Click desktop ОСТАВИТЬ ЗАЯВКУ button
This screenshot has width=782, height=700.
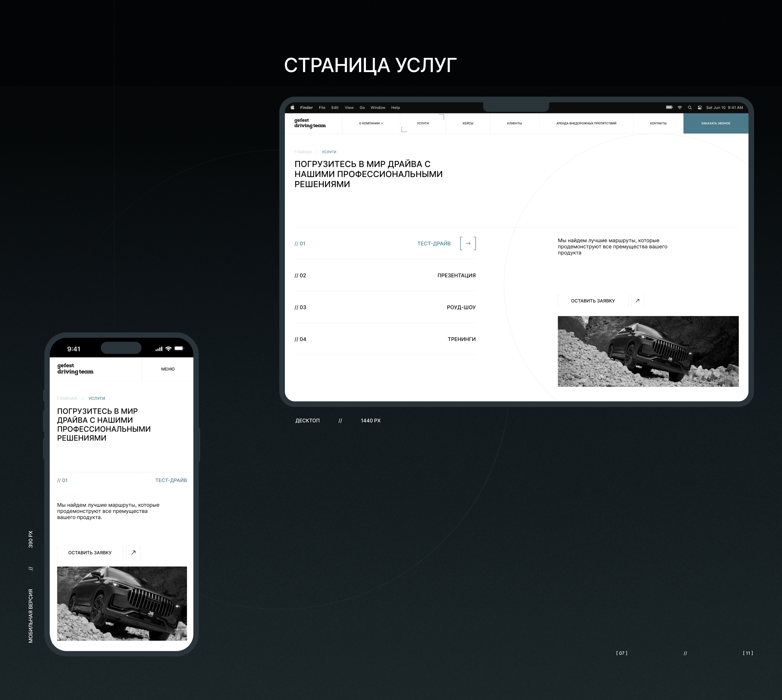pyautogui.click(x=592, y=301)
